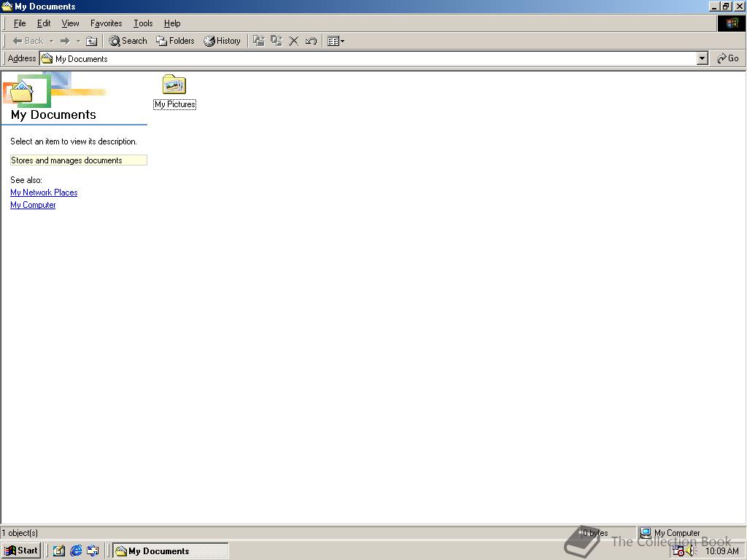Click the Move To toolbar icon
This screenshot has height=560, width=747.
[x=259, y=41]
